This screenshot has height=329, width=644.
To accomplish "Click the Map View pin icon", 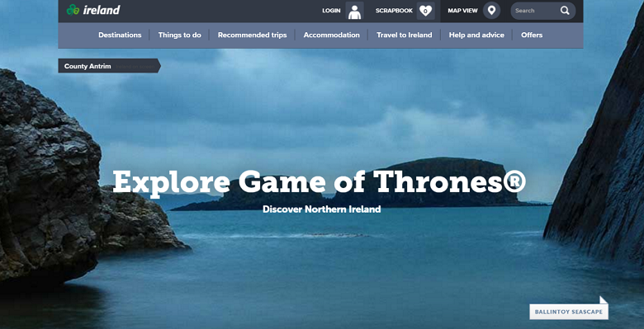I will click(491, 11).
